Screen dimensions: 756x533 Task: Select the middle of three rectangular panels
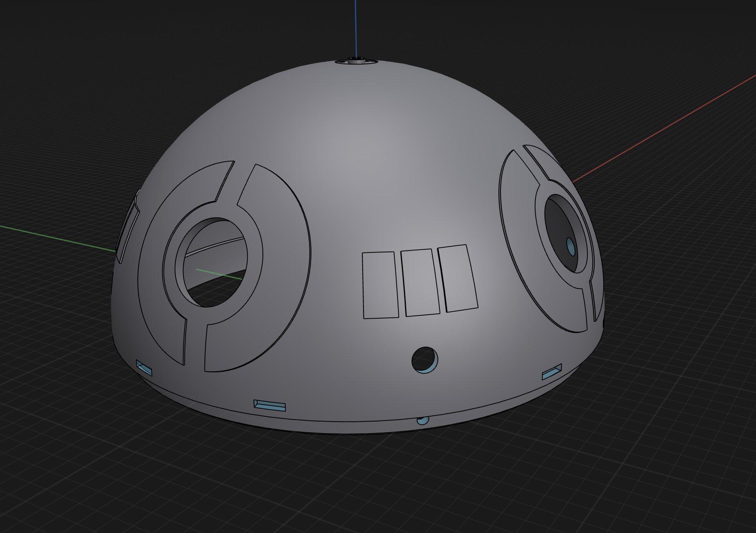click(x=421, y=283)
